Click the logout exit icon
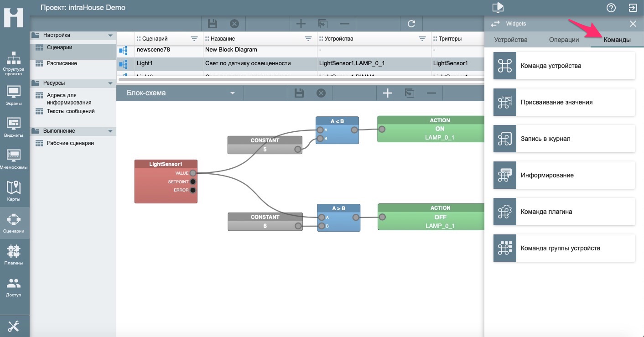Image resolution: width=644 pixels, height=337 pixels. coord(633,8)
